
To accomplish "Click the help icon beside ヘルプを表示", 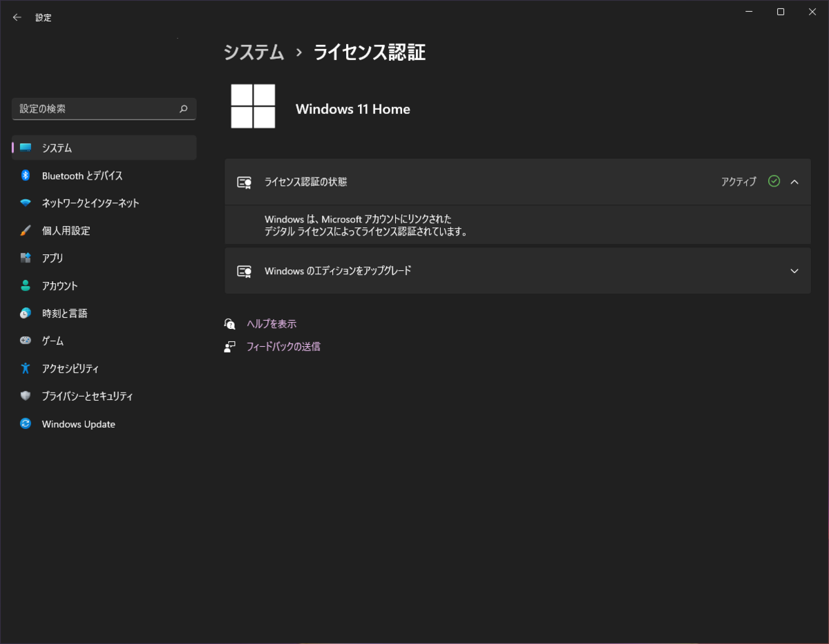I will [x=230, y=323].
